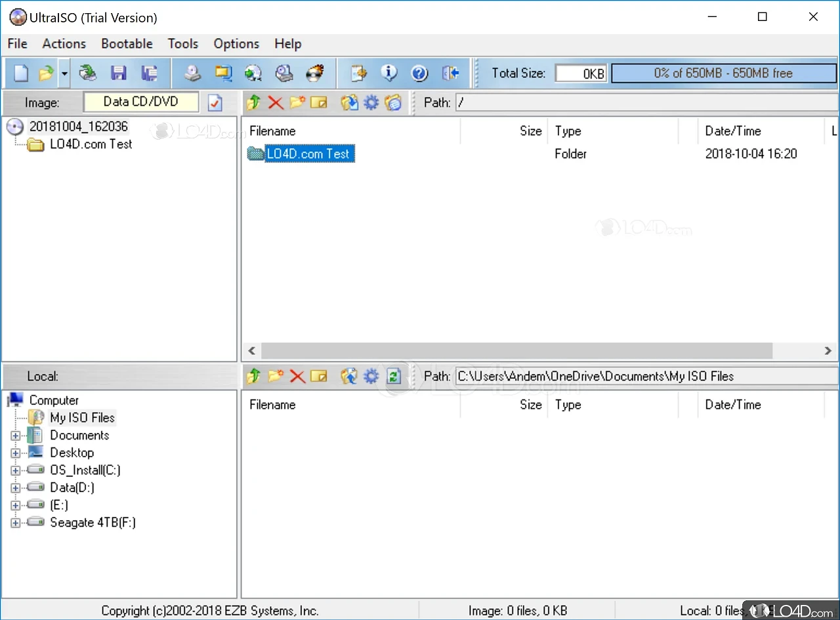The image size is (840, 620).
Task: Open the dropdown arrow beside Open icon
Action: click(x=64, y=73)
